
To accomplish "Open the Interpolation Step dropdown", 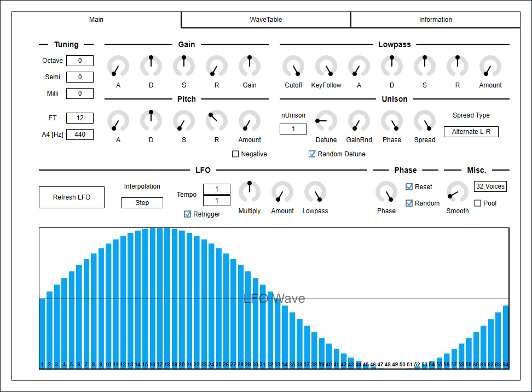I will point(142,203).
